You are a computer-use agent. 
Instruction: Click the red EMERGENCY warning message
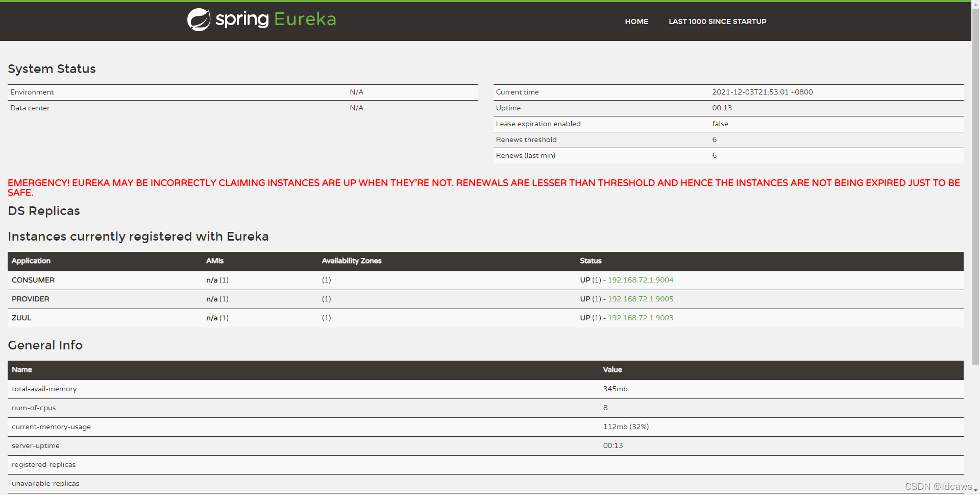[484, 187]
